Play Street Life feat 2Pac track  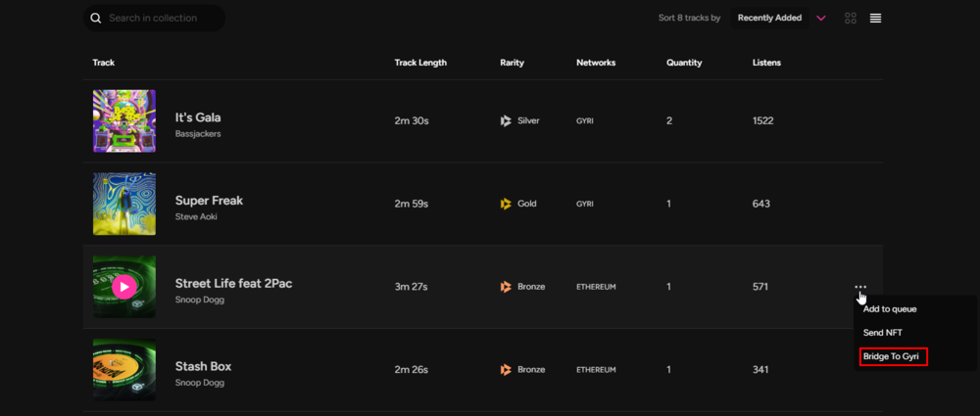point(124,287)
